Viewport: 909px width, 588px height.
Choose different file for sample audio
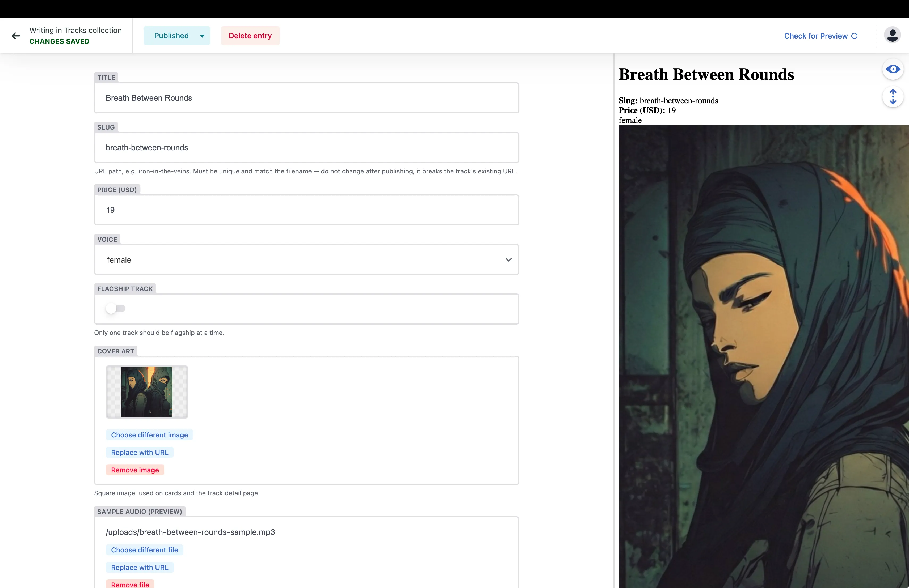[x=144, y=550]
